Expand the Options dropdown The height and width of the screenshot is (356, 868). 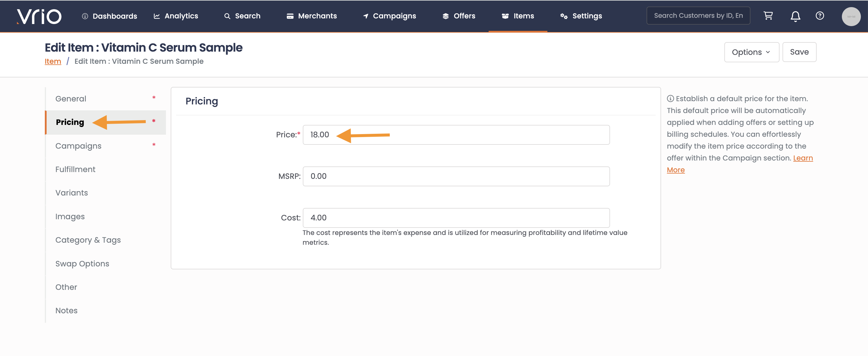pos(751,52)
